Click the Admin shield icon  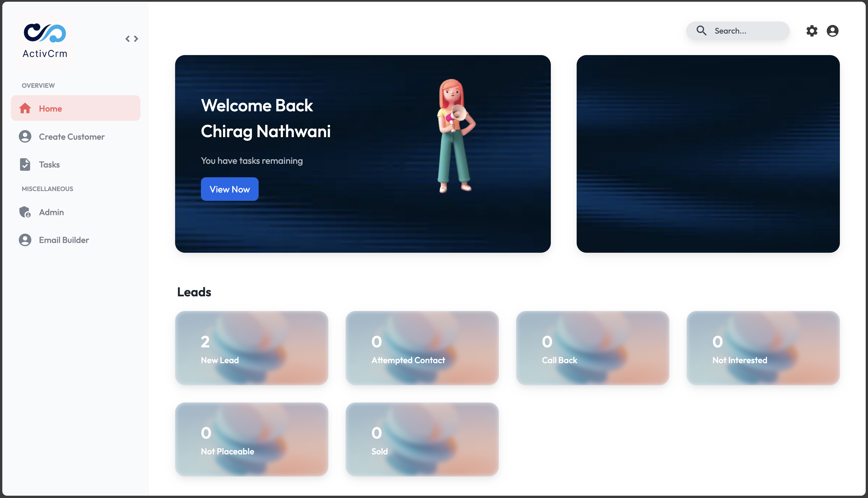[25, 212]
